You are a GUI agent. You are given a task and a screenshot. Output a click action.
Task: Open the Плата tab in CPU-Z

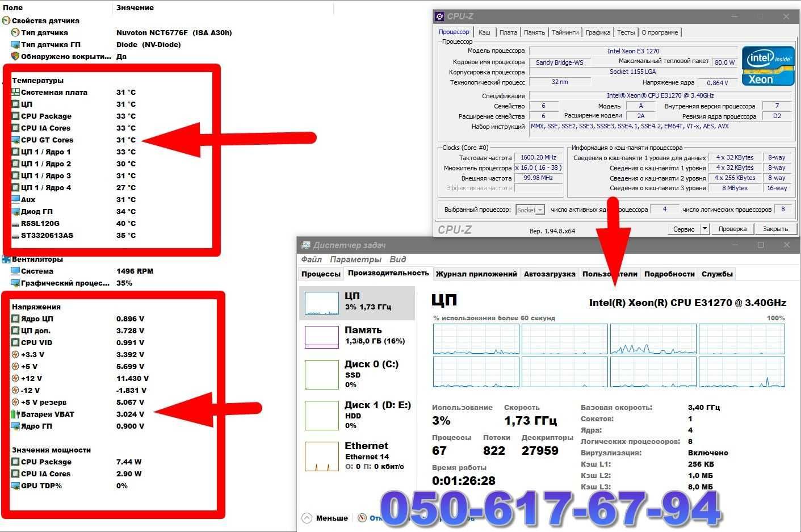(x=508, y=32)
